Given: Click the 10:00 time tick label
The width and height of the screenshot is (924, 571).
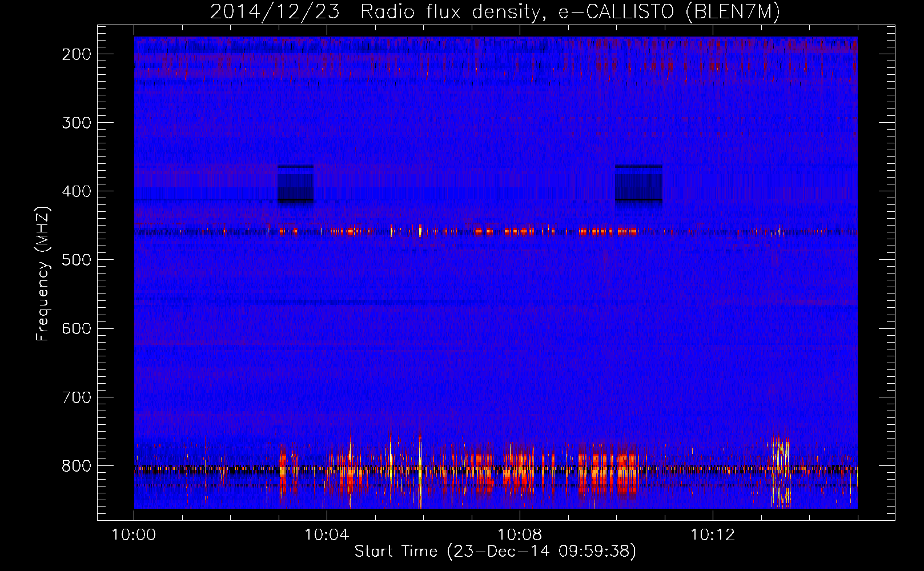Looking at the screenshot, I should coord(134,535).
